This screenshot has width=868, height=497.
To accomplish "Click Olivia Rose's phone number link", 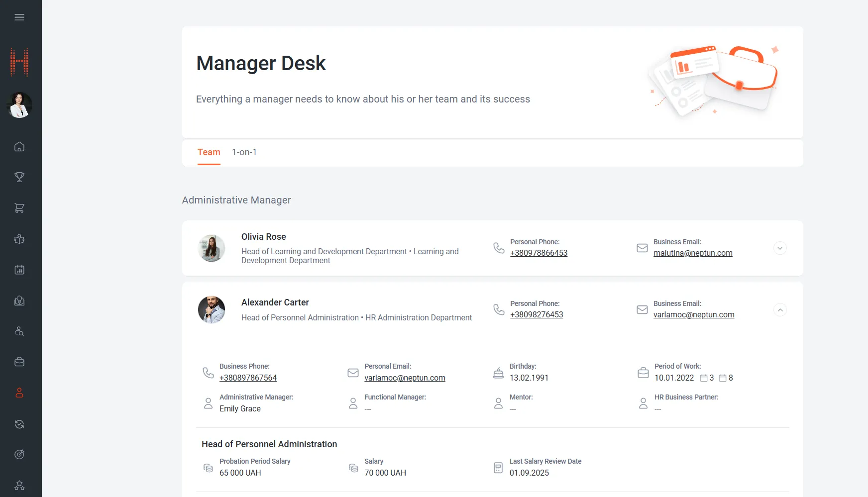I will 539,253.
